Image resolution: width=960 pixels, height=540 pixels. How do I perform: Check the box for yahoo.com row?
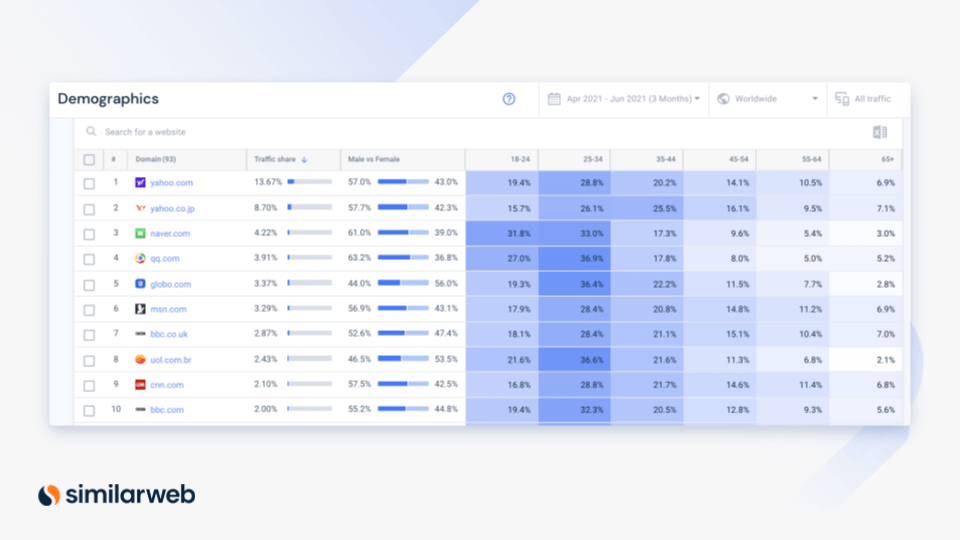pyautogui.click(x=89, y=183)
